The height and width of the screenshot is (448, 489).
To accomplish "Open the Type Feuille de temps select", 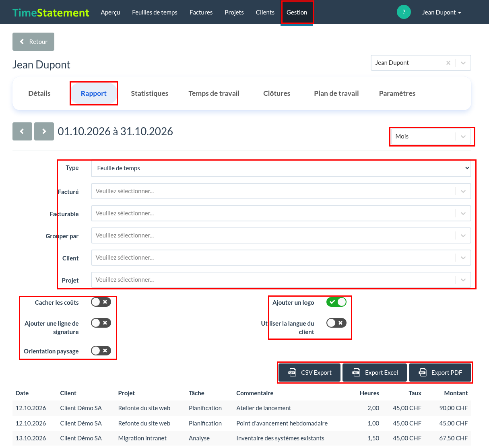I will point(281,168).
